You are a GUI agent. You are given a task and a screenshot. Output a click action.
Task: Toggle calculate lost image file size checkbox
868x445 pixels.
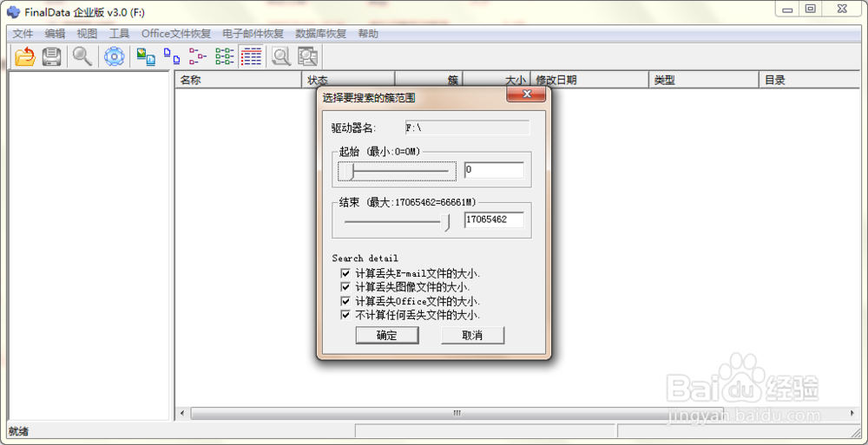point(345,287)
